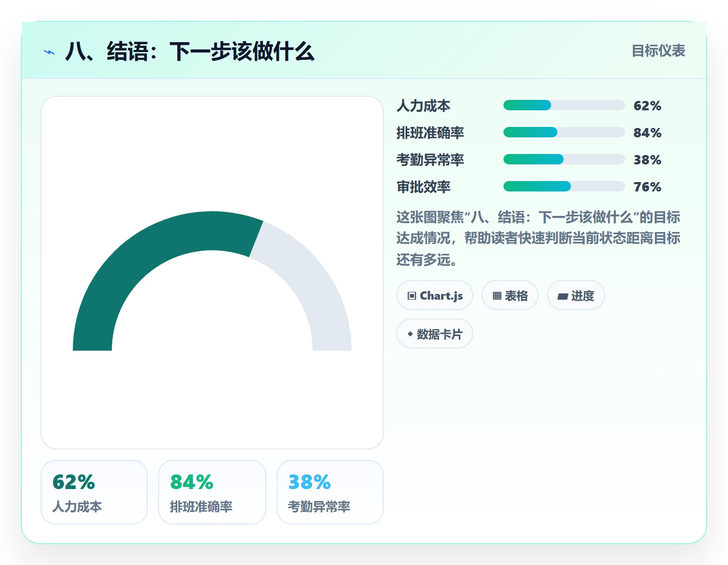This screenshot has height=565, width=728.
Task: Click the 人力成本 label in the progress list
Action: (423, 106)
